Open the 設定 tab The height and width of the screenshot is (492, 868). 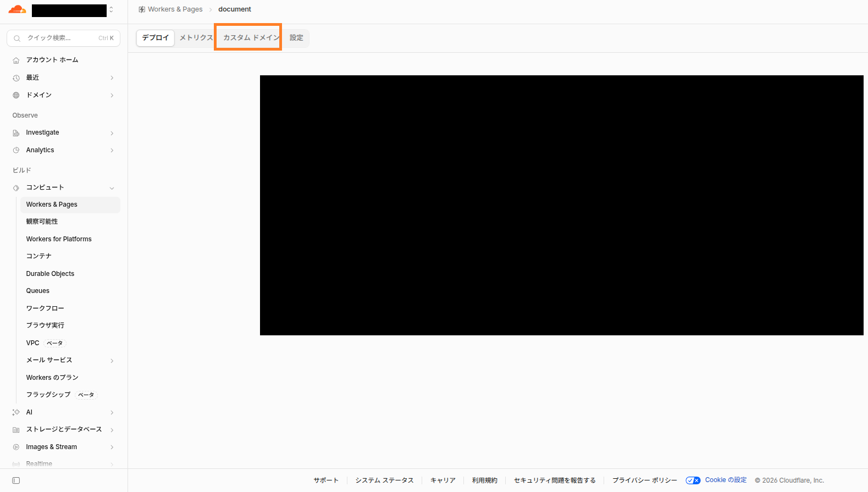[297, 38]
